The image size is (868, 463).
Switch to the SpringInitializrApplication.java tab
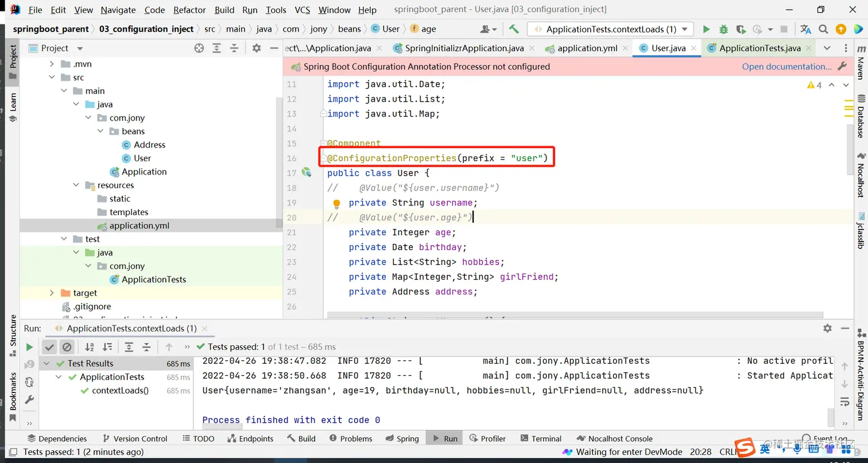(464, 48)
